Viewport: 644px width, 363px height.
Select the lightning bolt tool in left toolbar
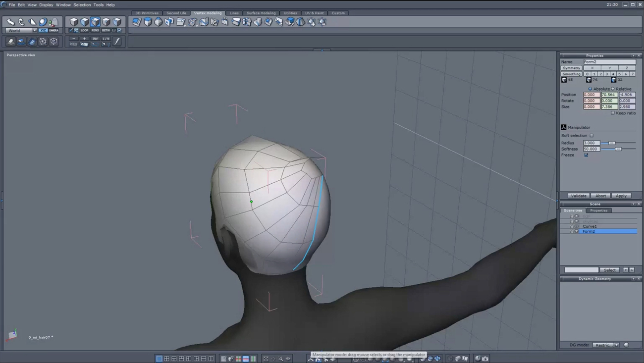tap(117, 41)
